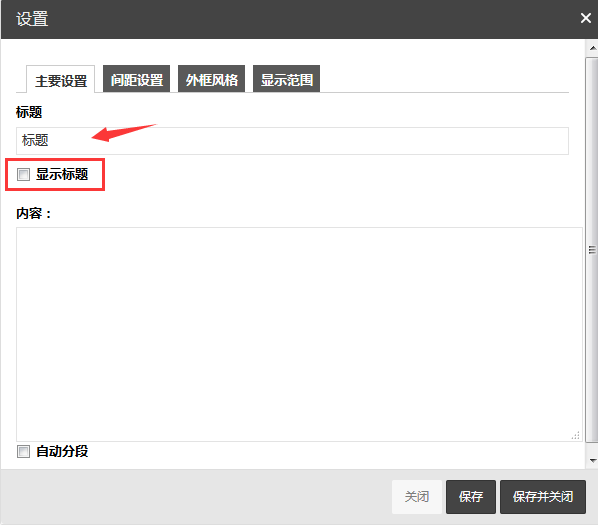Switch to the 主要设置 tab
The width and height of the screenshot is (598, 525).
(x=61, y=79)
